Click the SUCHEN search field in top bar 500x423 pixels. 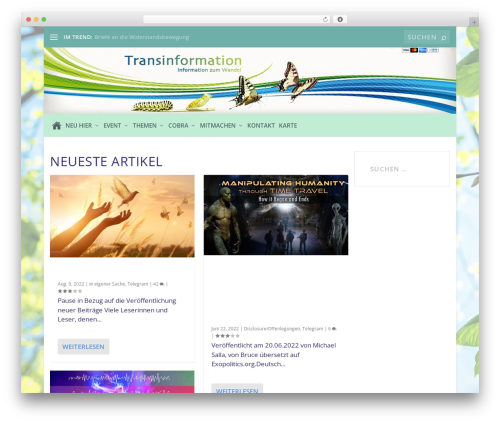coord(427,37)
